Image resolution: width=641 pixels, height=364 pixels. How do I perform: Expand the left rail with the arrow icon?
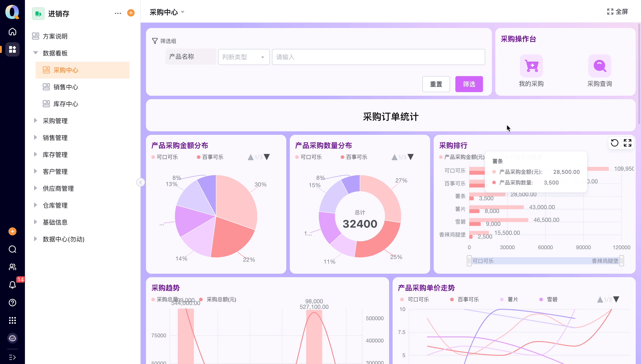click(x=12, y=357)
